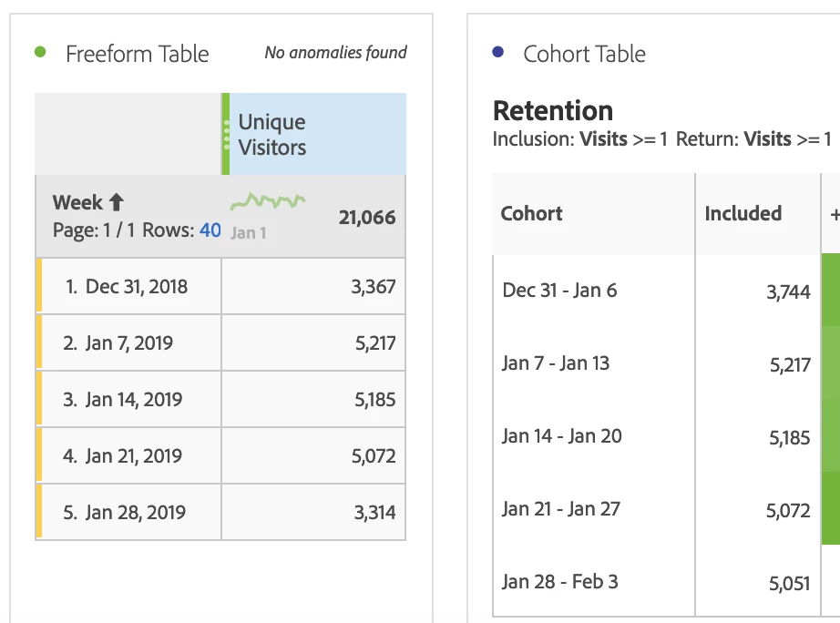Click the 21,066 Unique Visitors total
The height and width of the screenshot is (623, 840).
tap(366, 218)
